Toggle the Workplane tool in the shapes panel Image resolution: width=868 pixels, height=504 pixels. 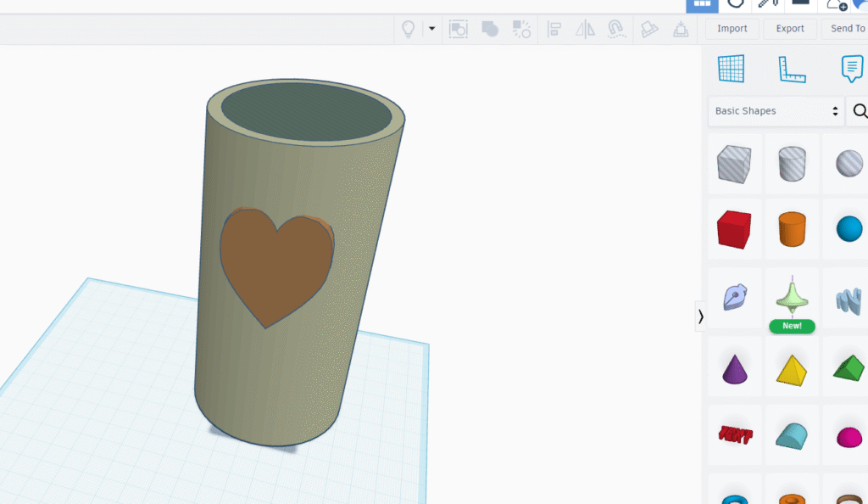tap(731, 69)
